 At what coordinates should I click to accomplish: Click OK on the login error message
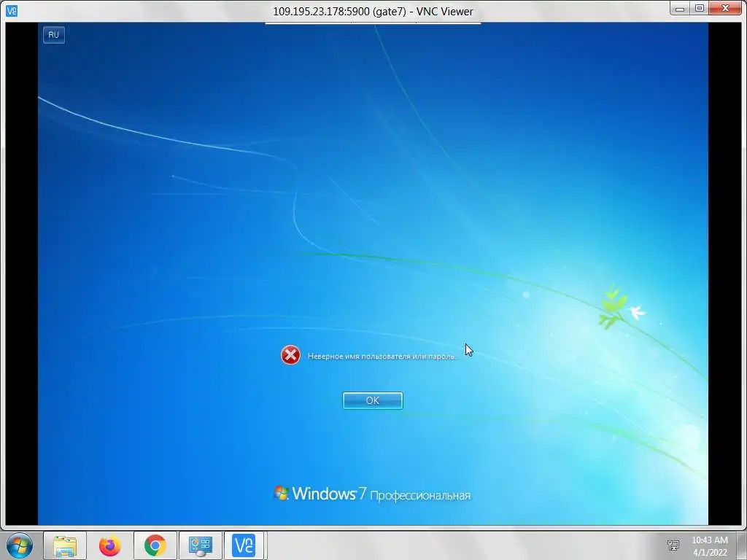tap(373, 400)
